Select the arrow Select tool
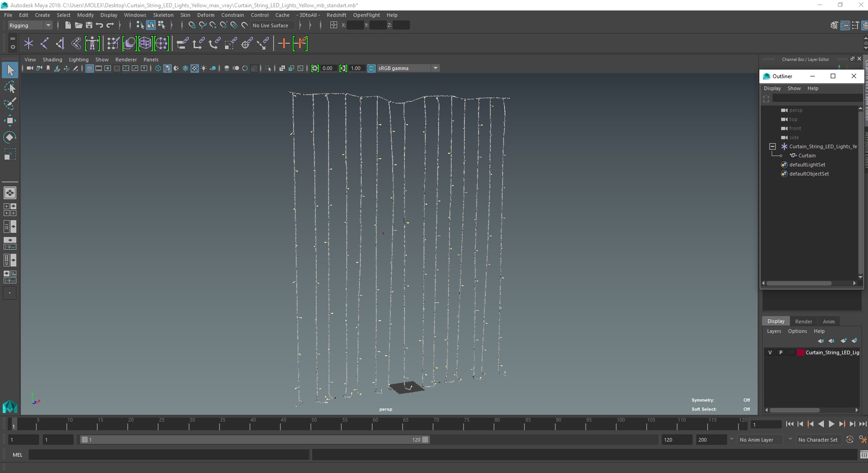 10,70
